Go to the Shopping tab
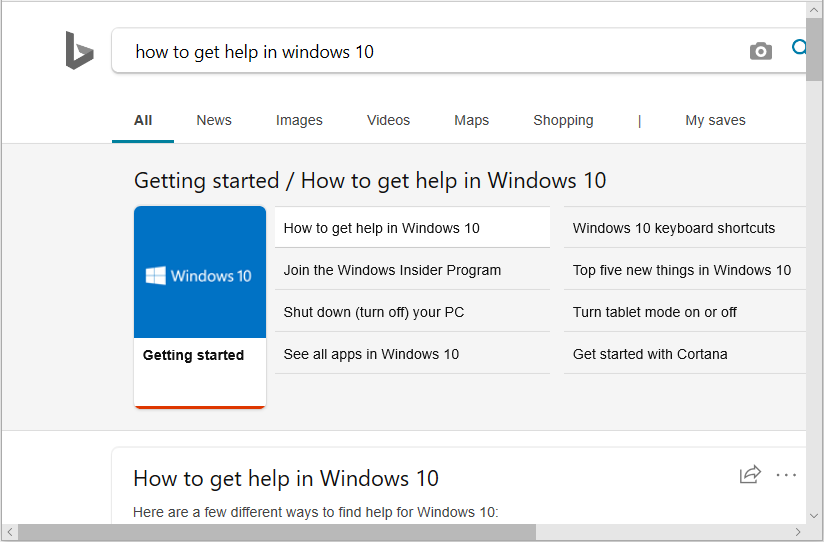This screenshot has width=824, height=542. coord(563,120)
